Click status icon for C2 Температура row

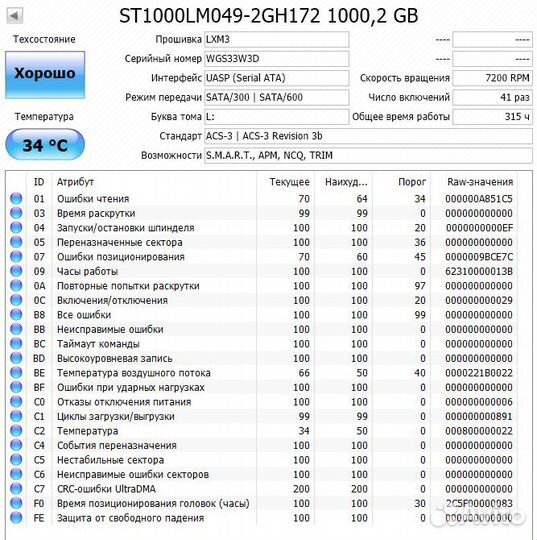click(16, 430)
